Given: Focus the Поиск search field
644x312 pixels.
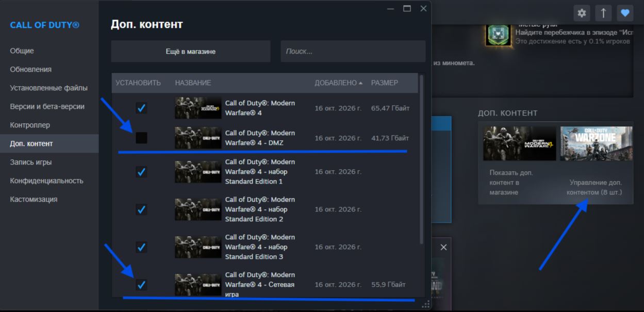Looking at the screenshot, I should [x=353, y=52].
